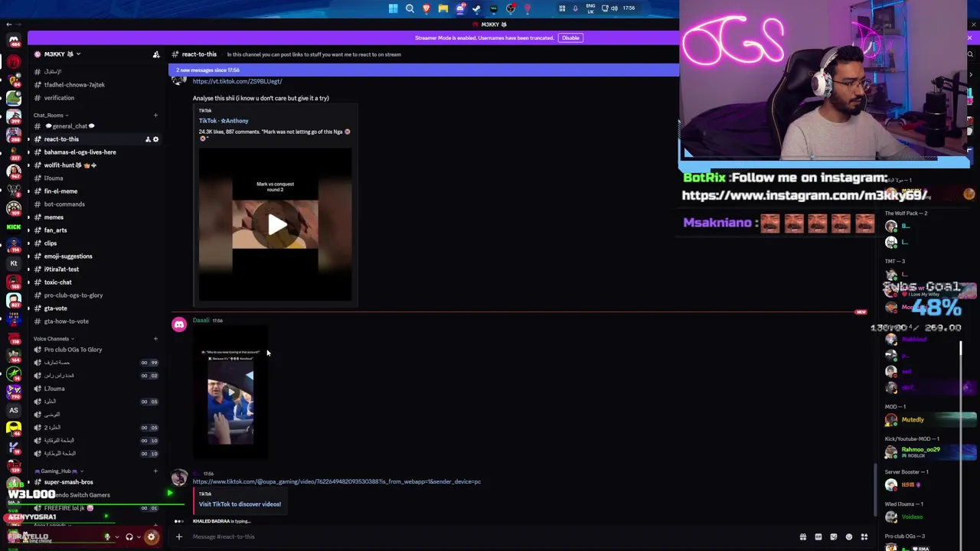The image size is (980, 551).
Task: Open the apps launcher in message bar
Action: [864, 537]
